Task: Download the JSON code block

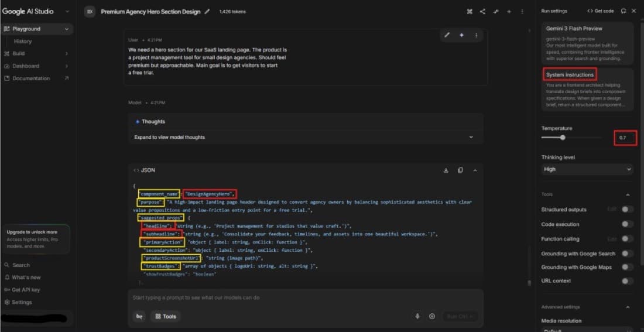Action: [446, 170]
